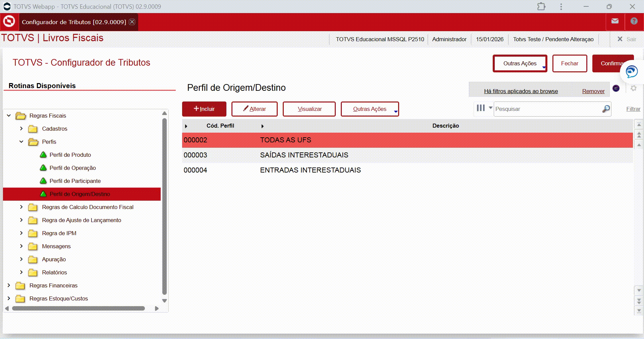Sort by the Cód. Perfil column header

click(220, 126)
